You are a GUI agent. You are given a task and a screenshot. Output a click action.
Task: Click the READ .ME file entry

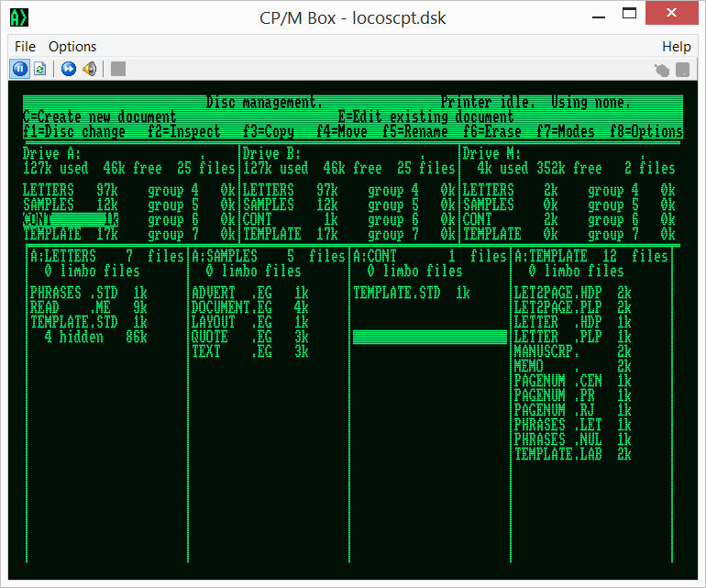(89, 307)
